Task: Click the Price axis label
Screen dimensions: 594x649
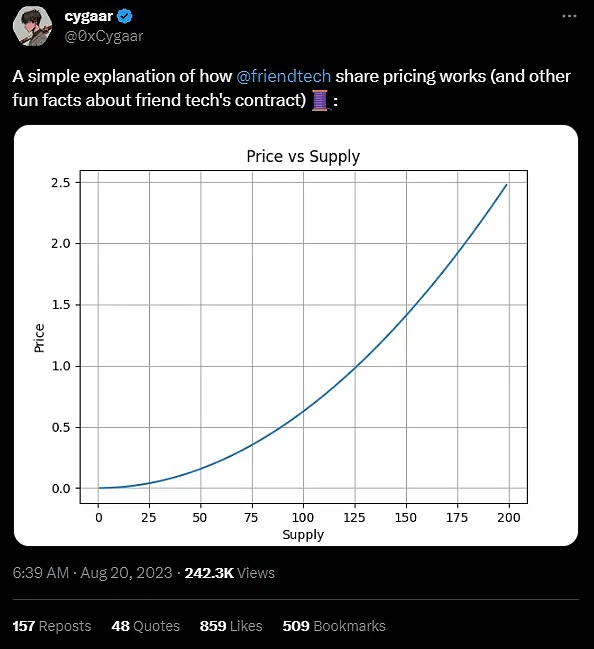Action: [x=39, y=338]
